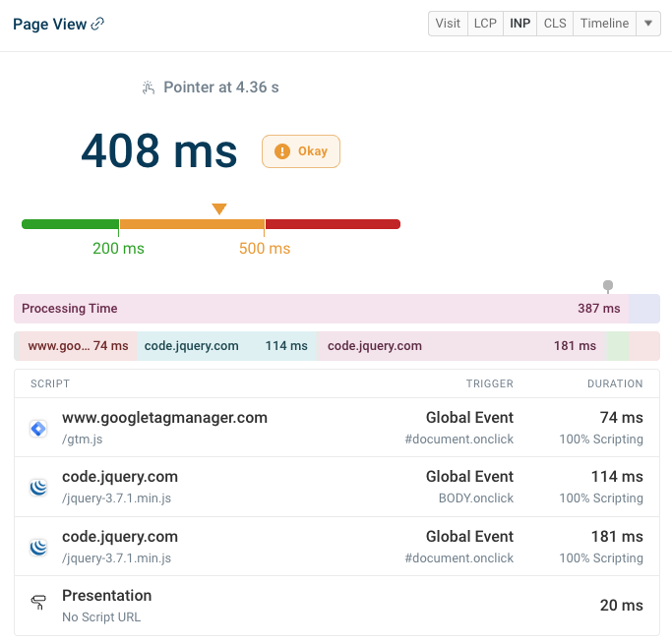Click the www.goo... 74 ms timeline segment
This screenshot has height=644, width=672.
pos(78,345)
